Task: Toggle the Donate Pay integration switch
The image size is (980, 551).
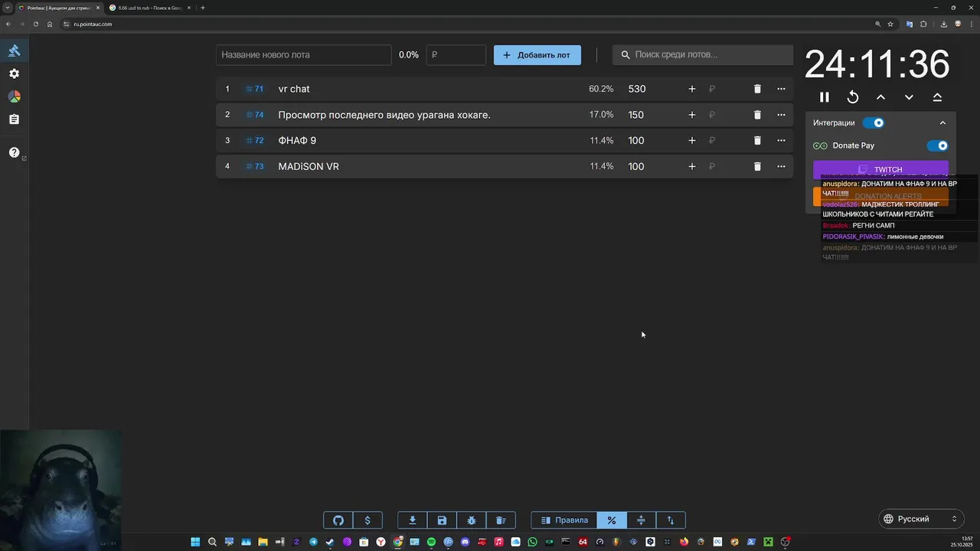Action: tap(937, 145)
